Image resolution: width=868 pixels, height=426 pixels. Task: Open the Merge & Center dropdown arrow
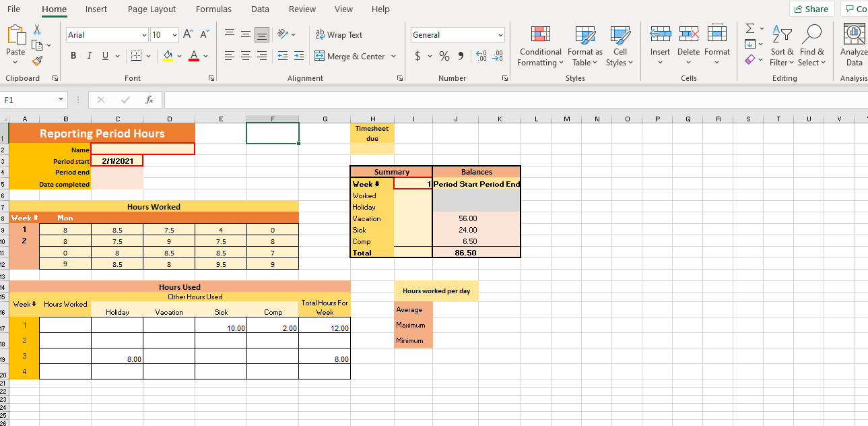pos(393,56)
